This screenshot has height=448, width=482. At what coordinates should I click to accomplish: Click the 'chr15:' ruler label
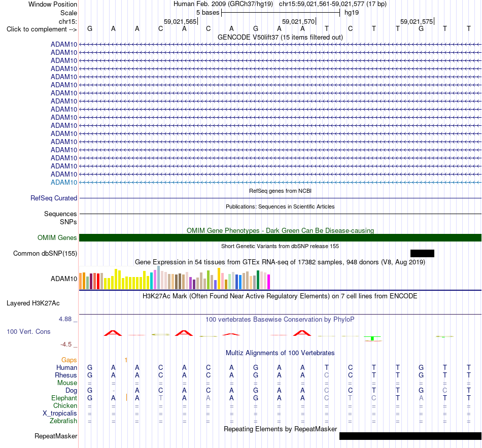[x=68, y=21]
